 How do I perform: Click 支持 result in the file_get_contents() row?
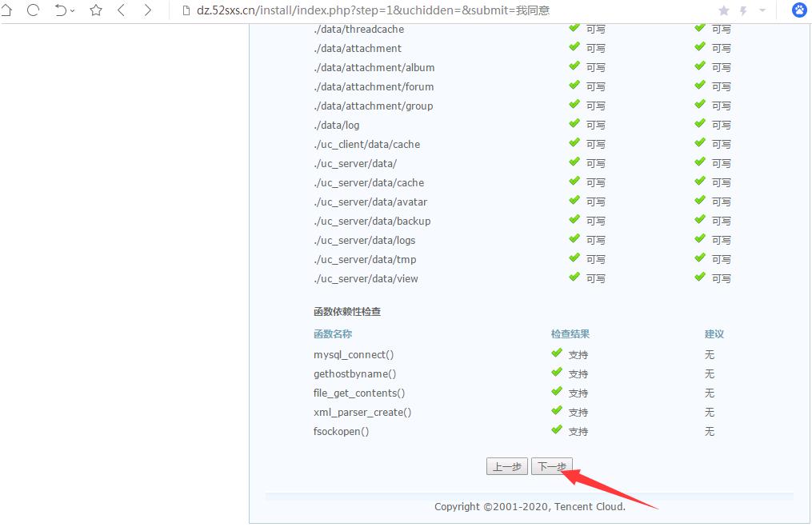tap(578, 393)
